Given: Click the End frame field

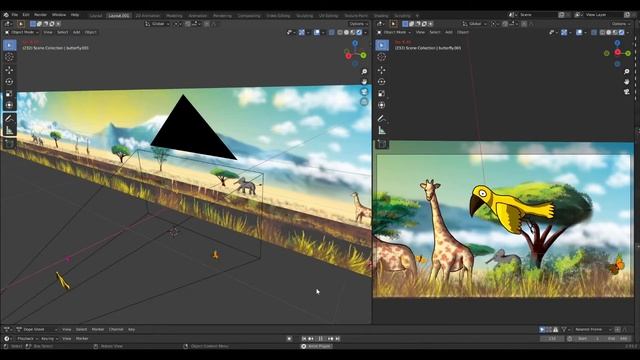Looking at the screenshot, I should pos(617,339).
